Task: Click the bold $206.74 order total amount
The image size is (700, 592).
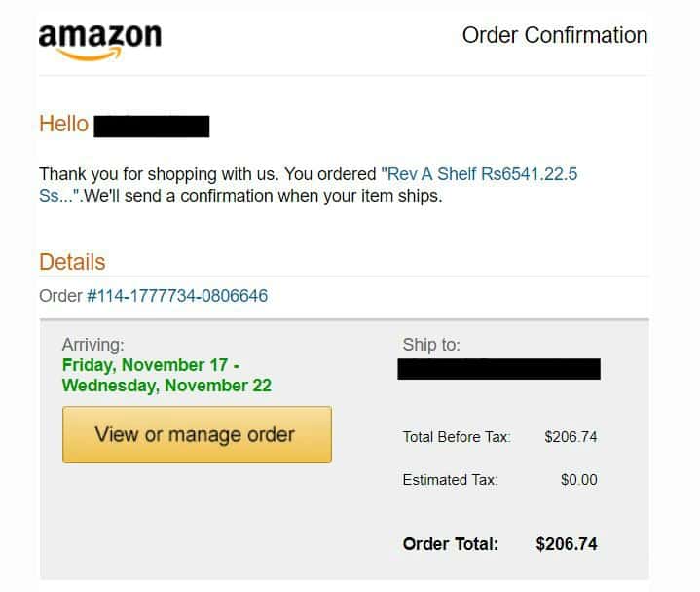Action: [x=566, y=543]
